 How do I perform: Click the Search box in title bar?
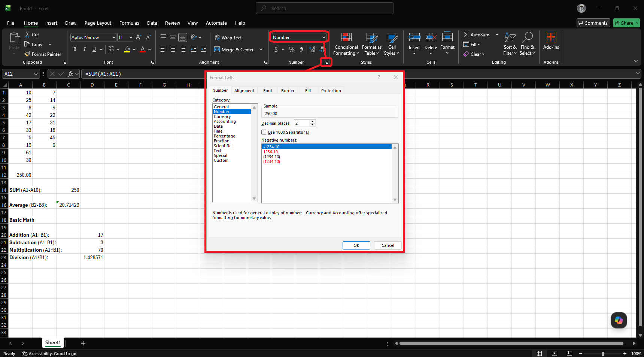(324, 8)
